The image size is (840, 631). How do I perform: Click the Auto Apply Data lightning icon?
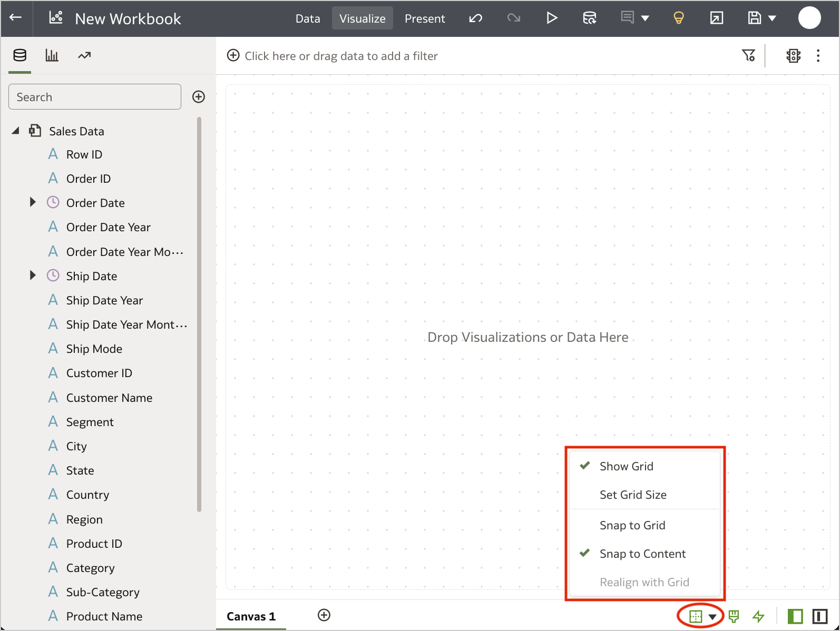tap(758, 616)
